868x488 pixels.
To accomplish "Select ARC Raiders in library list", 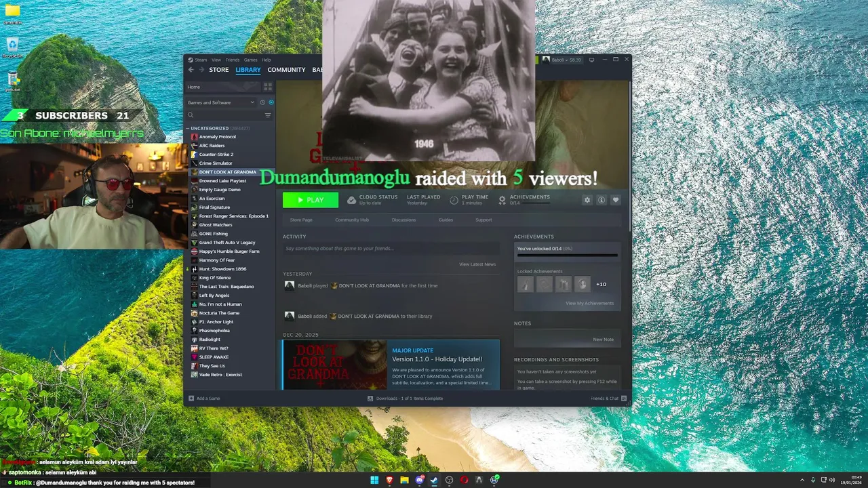I will pyautogui.click(x=212, y=146).
